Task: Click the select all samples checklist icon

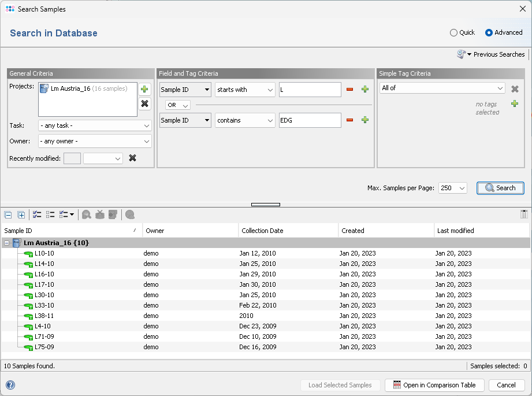Action: click(x=37, y=214)
